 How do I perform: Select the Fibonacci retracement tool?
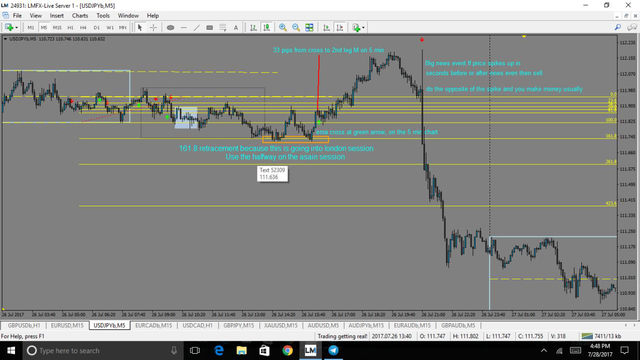click(222, 27)
